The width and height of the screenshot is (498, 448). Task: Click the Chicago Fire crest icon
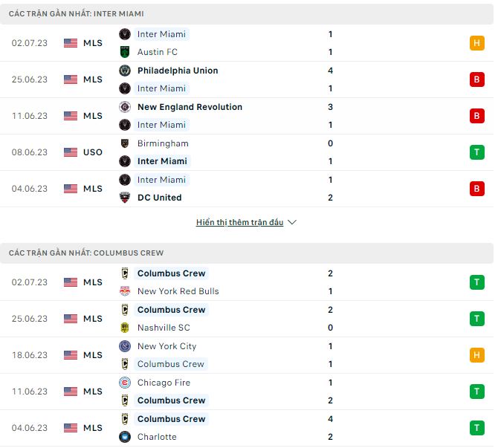[x=125, y=383]
